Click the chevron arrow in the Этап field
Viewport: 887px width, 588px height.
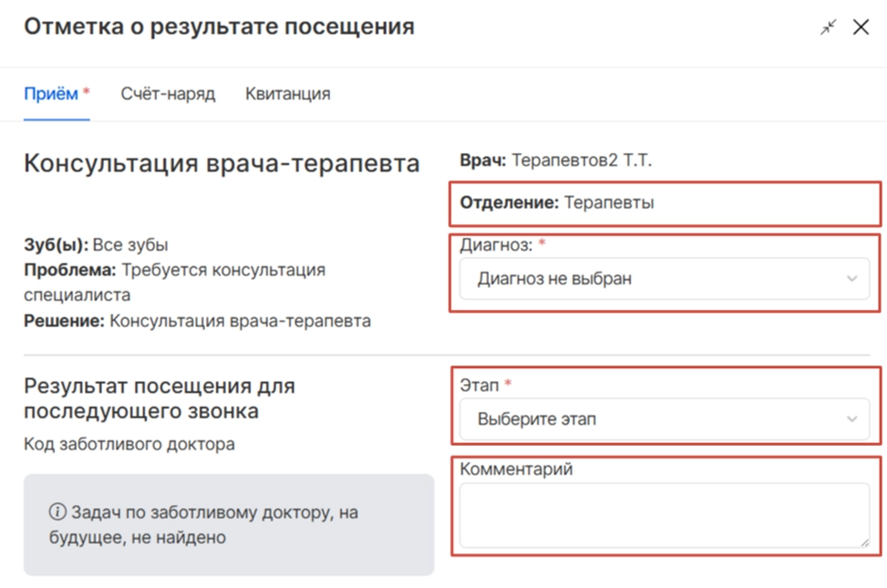[x=852, y=419]
